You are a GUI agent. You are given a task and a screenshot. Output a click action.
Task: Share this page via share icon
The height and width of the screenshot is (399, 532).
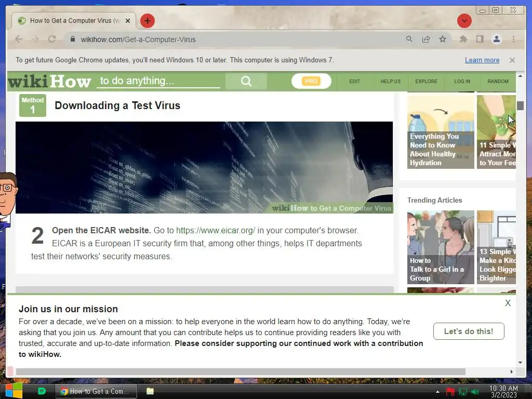click(x=426, y=39)
